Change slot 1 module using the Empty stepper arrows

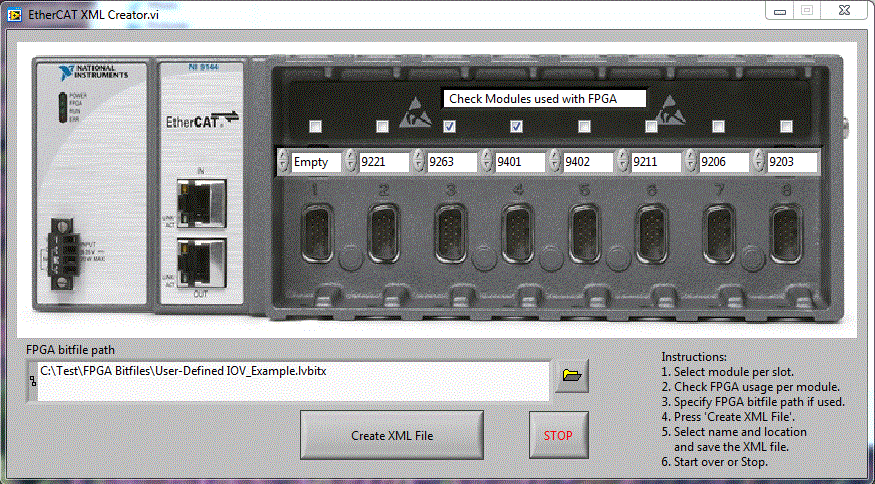[x=283, y=162]
